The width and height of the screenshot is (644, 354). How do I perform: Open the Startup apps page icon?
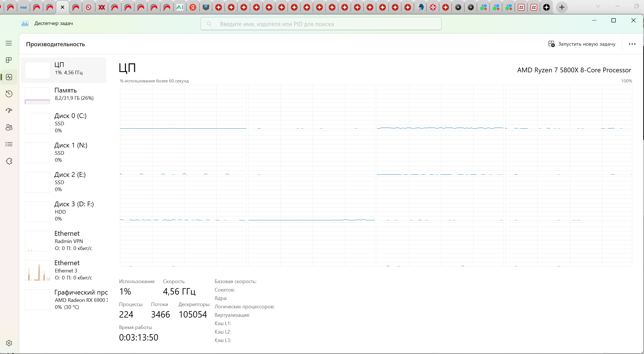9,110
